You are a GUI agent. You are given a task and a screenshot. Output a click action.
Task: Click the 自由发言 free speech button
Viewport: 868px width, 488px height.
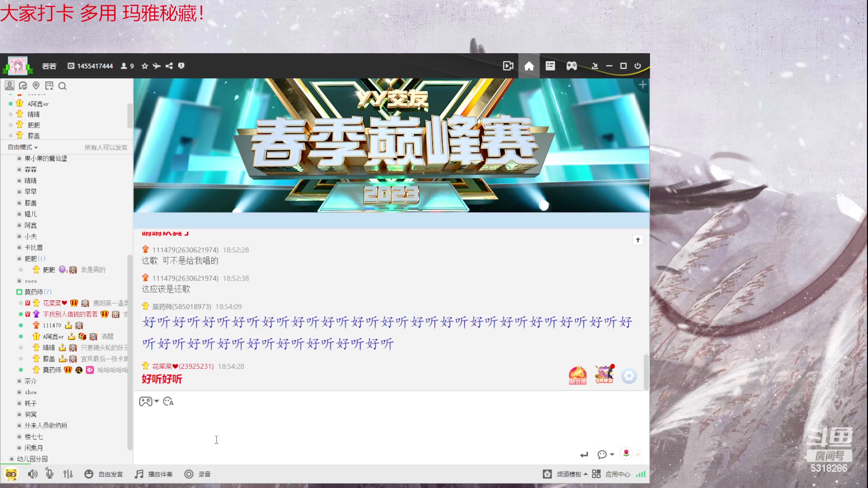coord(103,474)
